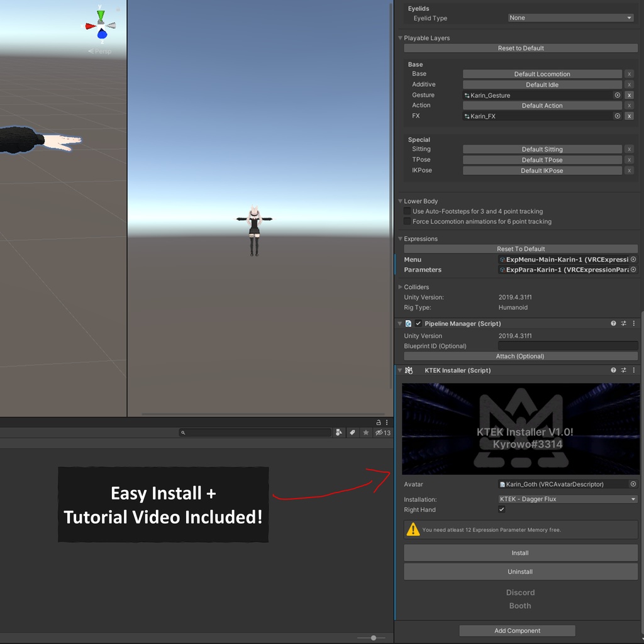Click Reset to Default under Playable Layers

[520, 48]
